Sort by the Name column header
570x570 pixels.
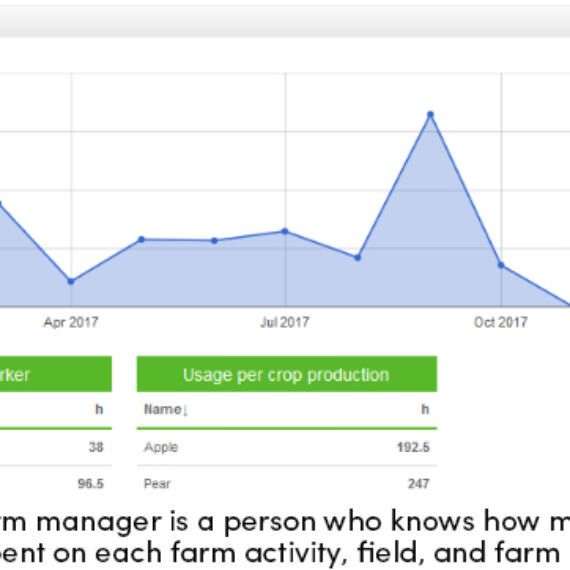coord(162,409)
